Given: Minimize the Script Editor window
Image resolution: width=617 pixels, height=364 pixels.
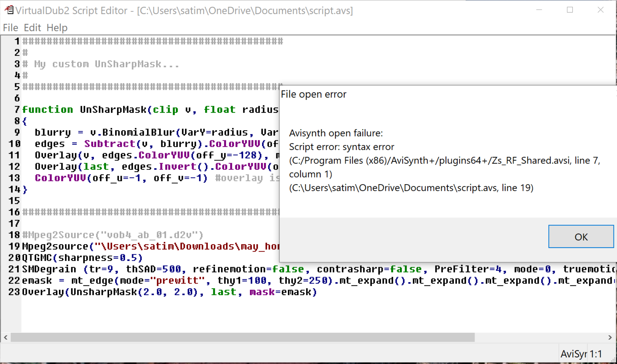Looking at the screenshot, I should point(539,10).
